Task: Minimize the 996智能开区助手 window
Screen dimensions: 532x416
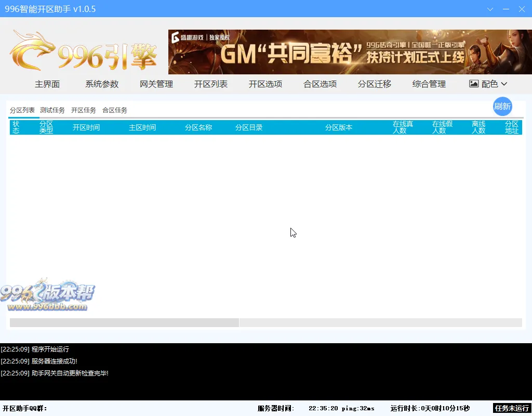Action: tap(506, 9)
